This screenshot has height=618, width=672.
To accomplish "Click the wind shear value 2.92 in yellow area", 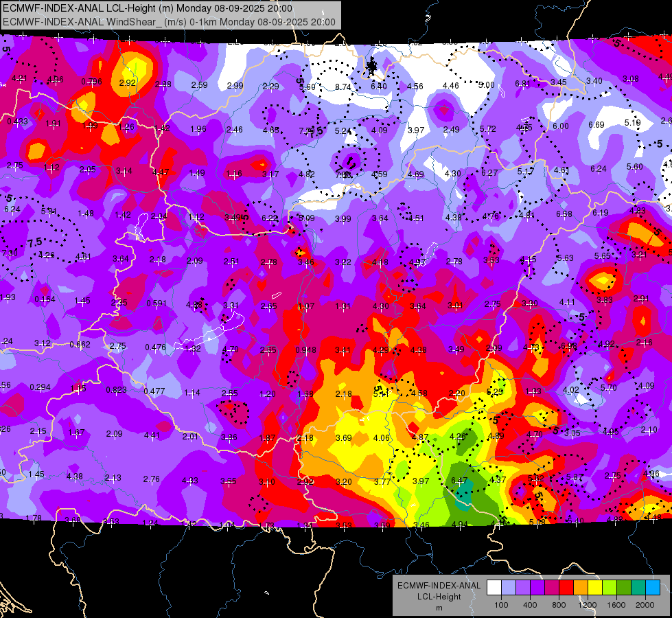I will tap(127, 83).
